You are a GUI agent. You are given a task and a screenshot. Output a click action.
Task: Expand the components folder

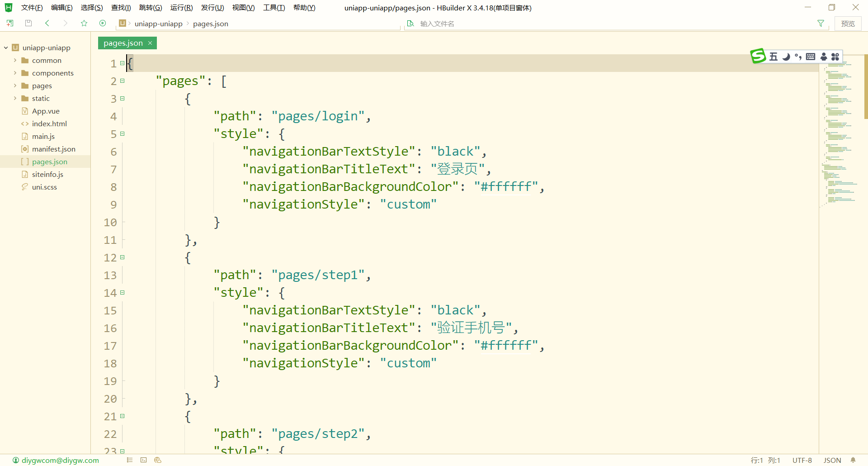point(15,73)
